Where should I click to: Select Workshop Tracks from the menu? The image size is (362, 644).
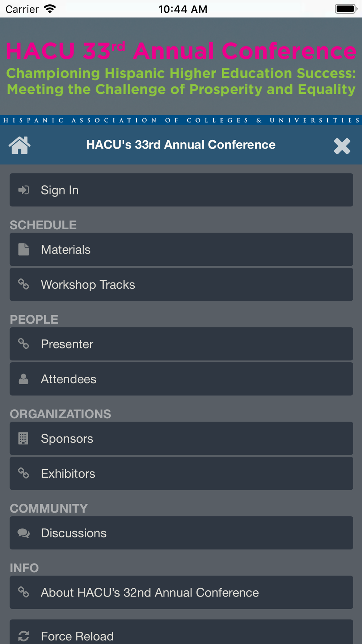click(x=181, y=284)
